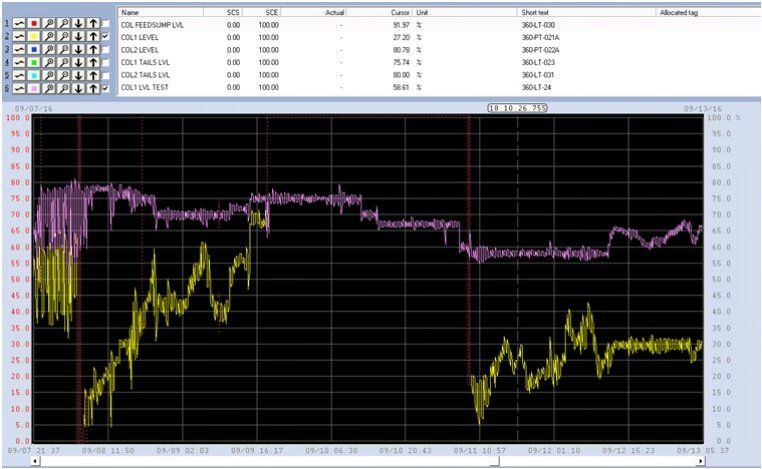Open the yellow color swatch for row 2
The image size is (762, 469).
34,36
